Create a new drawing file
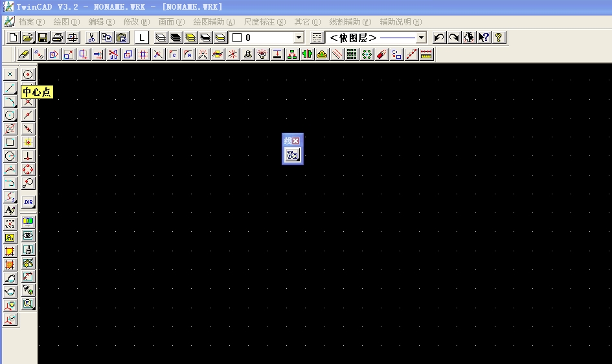This screenshot has height=364, width=612. [x=13, y=38]
